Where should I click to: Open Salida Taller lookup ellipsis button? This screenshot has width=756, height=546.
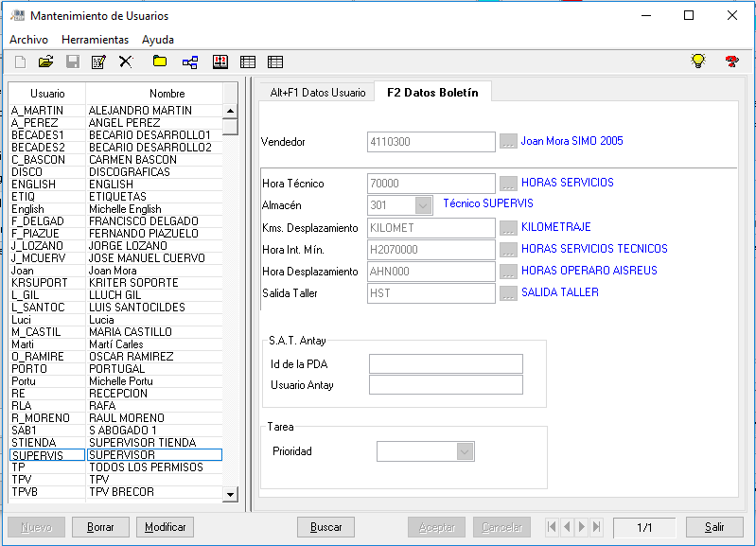508,292
